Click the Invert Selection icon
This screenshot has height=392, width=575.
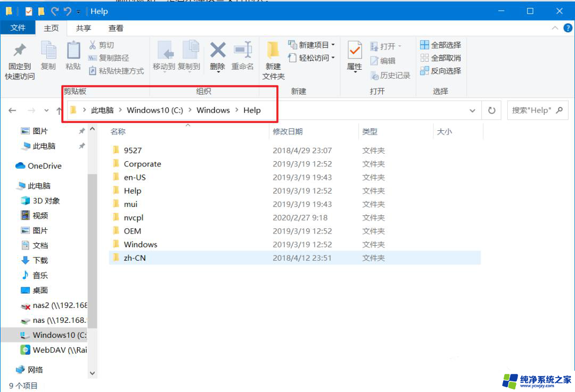(424, 71)
